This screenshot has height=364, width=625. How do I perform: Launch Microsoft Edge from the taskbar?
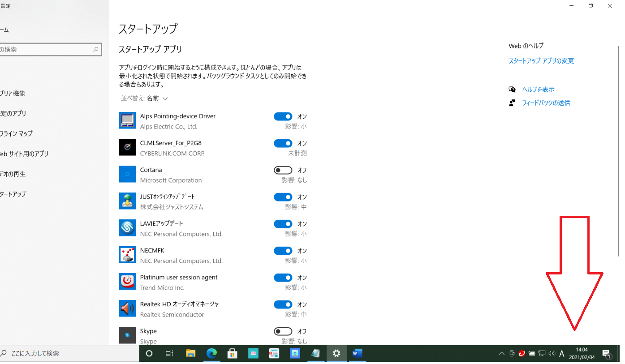click(211, 354)
